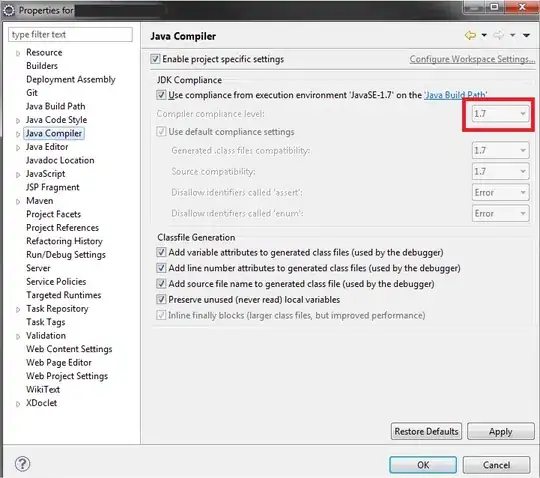This screenshot has height=478, width=540.
Task: Toggle Preserve unused local variables checkbox
Action: 161,299
